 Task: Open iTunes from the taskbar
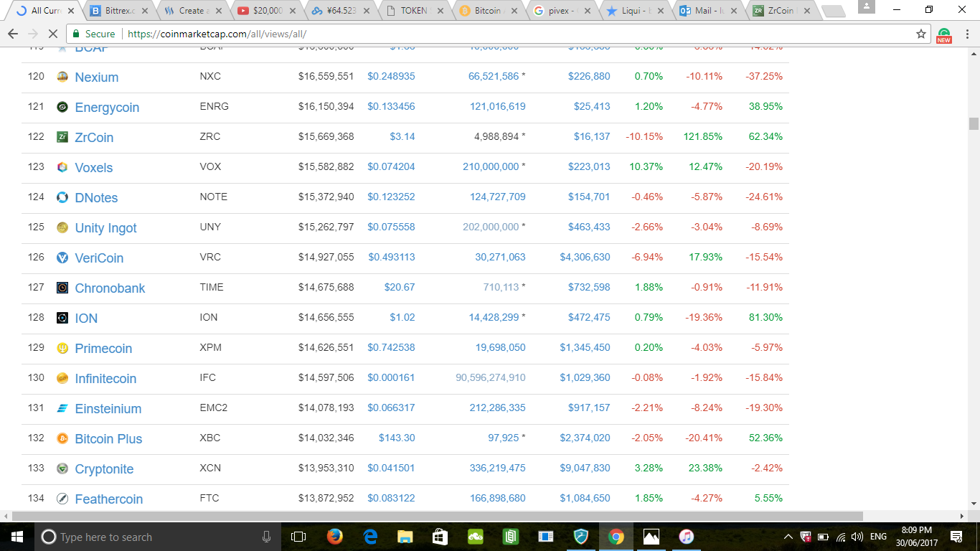(687, 536)
